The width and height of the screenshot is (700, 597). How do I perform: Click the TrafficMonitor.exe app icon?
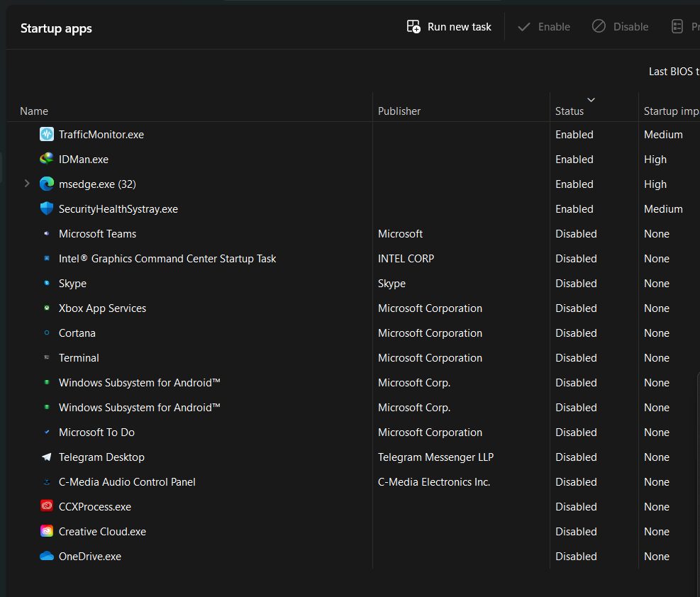[x=46, y=134]
